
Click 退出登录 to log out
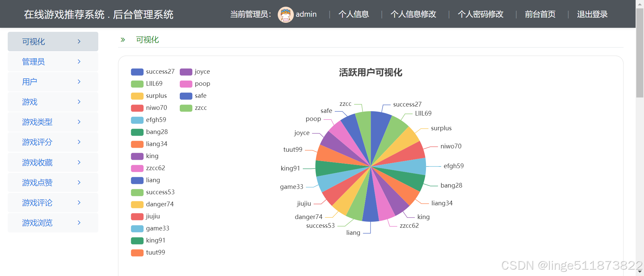pos(592,14)
